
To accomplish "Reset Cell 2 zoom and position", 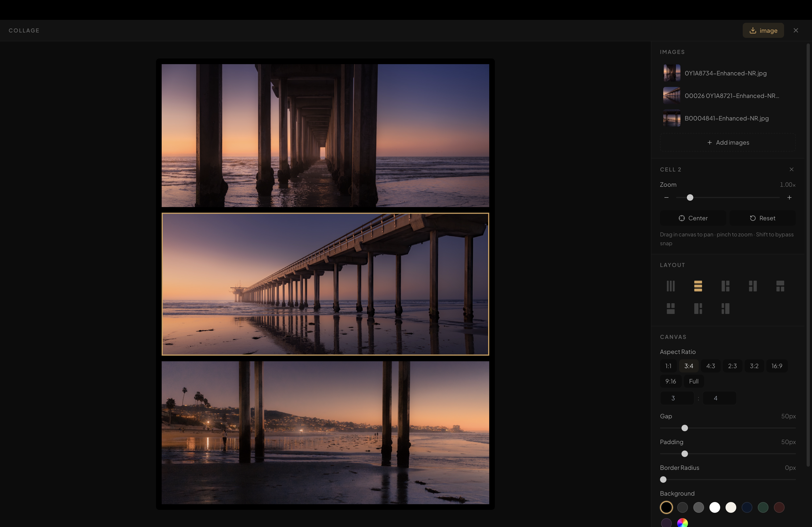I will (x=763, y=218).
